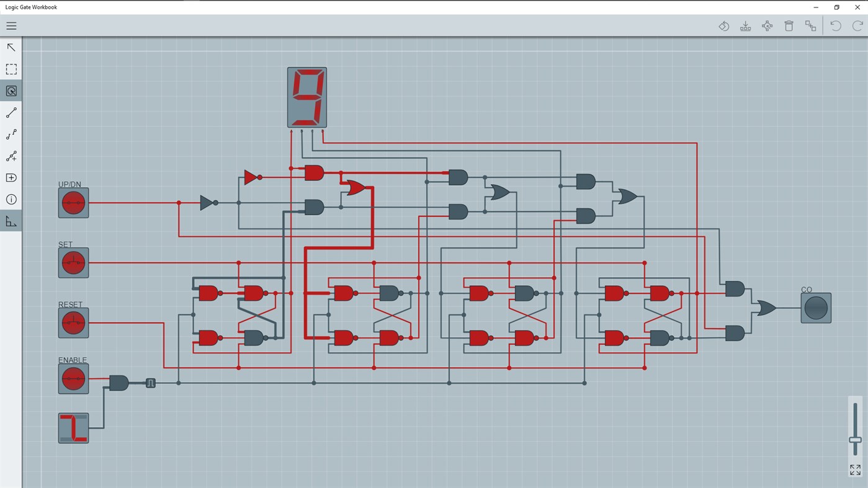Select the oscilloscope tool at sidebar bottom
Screen dimensions: 868x488
click(x=11, y=221)
